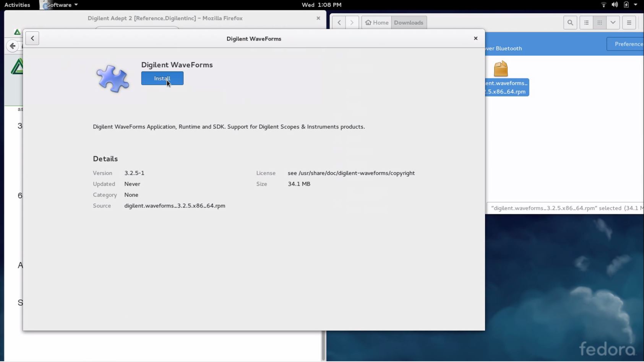644x362 pixels.
Task: Select Downloads in Files path bar
Action: pos(409,23)
